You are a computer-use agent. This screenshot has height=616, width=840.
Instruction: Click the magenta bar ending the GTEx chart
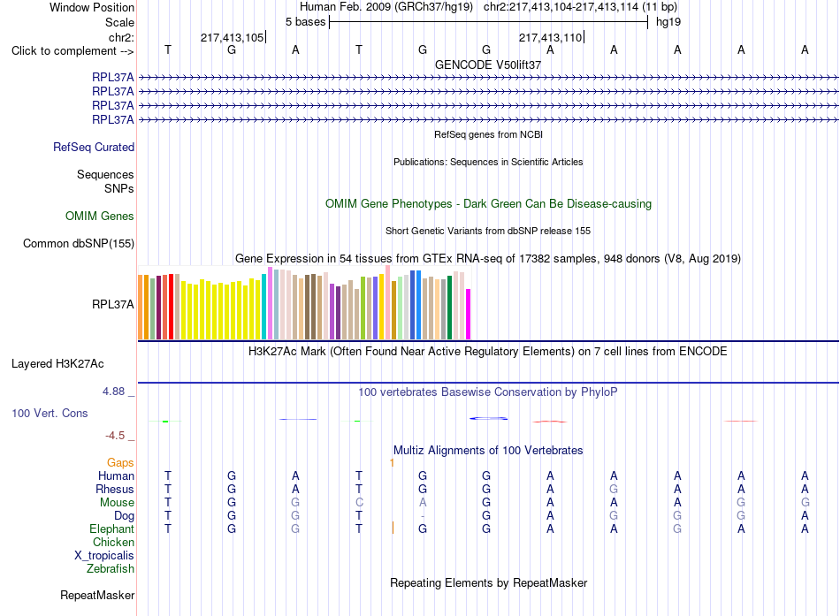(469, 315)
